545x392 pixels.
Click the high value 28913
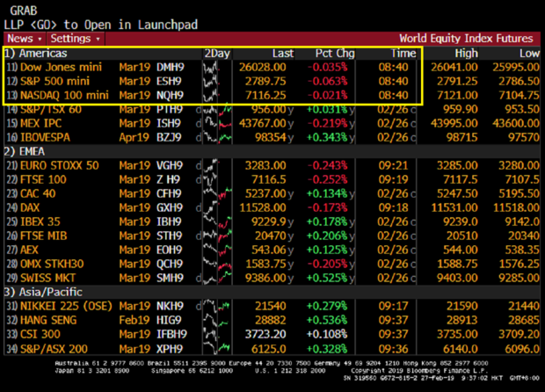[462, 320]
